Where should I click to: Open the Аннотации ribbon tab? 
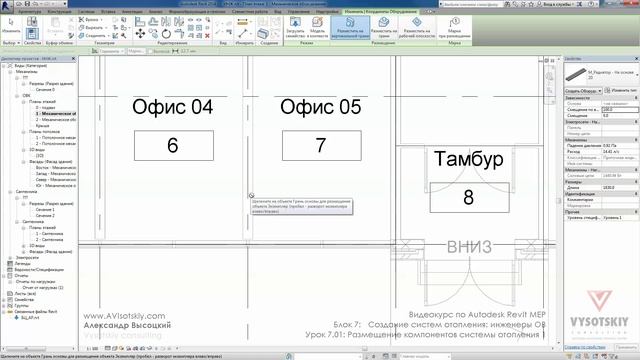(132, 12)
